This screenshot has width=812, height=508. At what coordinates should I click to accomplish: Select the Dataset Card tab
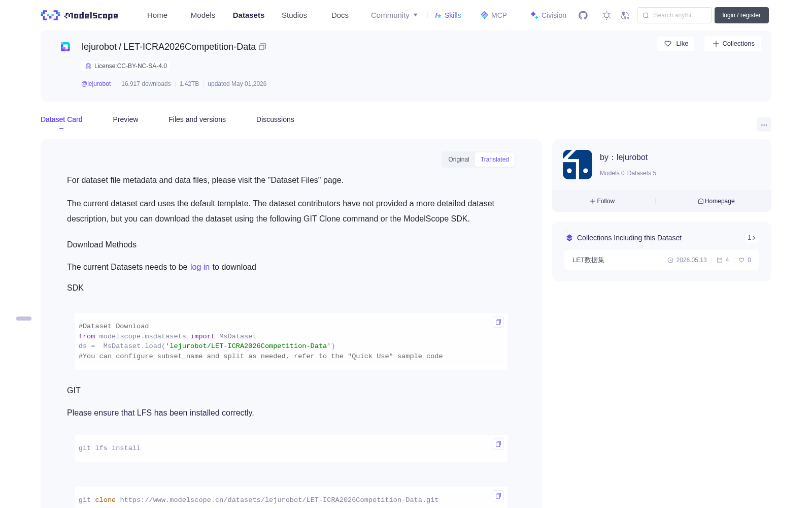click(x=61, y=119)
